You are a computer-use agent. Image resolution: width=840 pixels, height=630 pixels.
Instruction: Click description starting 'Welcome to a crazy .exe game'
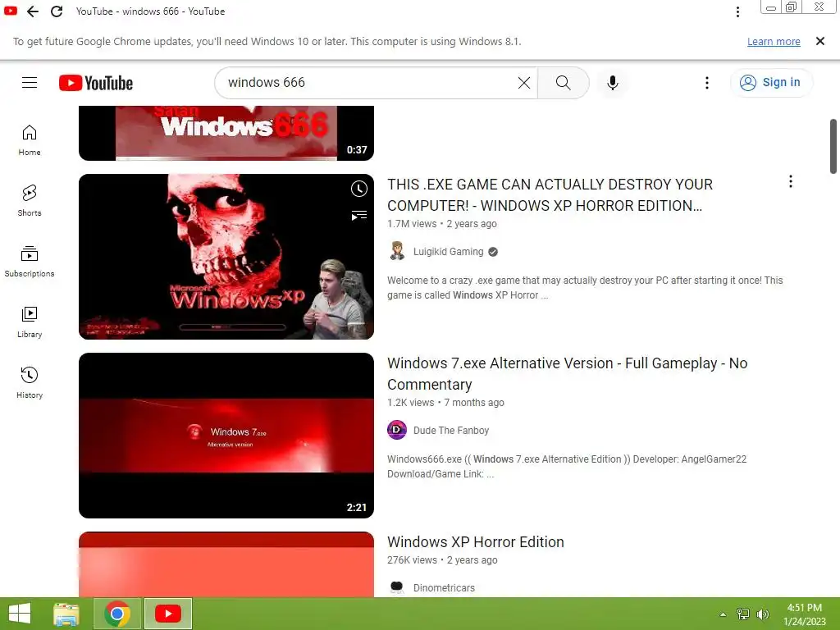tap(585, 288)
